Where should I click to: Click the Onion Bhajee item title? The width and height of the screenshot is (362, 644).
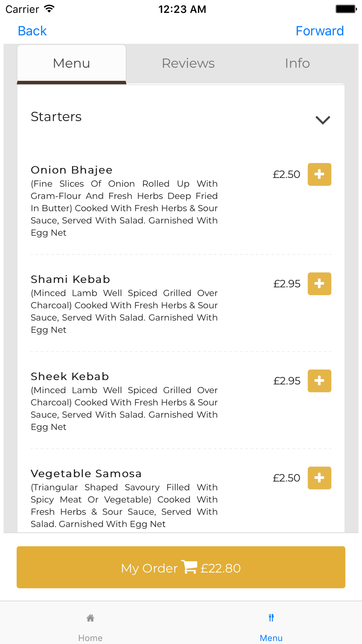point(72,170)
